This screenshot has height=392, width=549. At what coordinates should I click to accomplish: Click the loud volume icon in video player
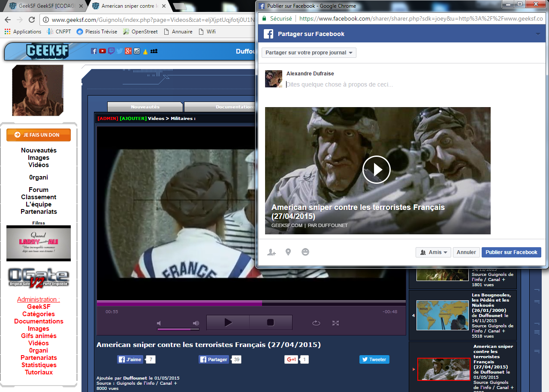pos(196,323)
